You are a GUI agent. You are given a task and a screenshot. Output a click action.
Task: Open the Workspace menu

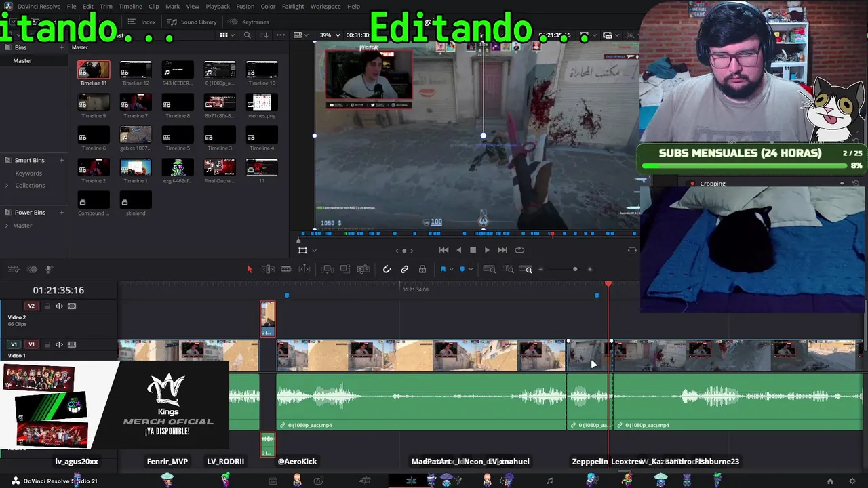[325, 7]
